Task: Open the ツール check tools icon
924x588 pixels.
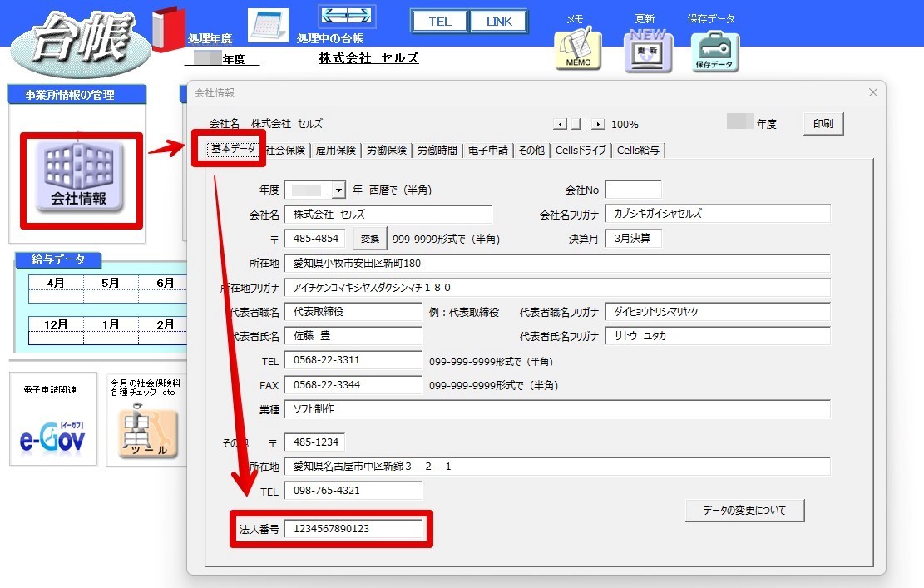Action: pos(147,433)
